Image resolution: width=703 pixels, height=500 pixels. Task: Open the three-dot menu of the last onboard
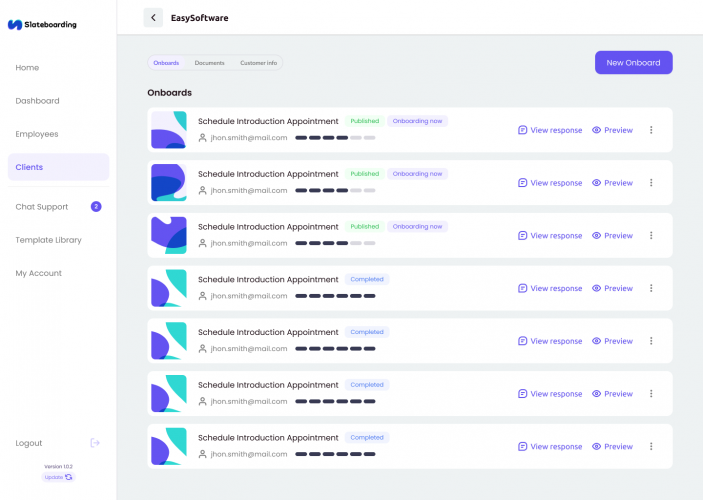point(651,447)
